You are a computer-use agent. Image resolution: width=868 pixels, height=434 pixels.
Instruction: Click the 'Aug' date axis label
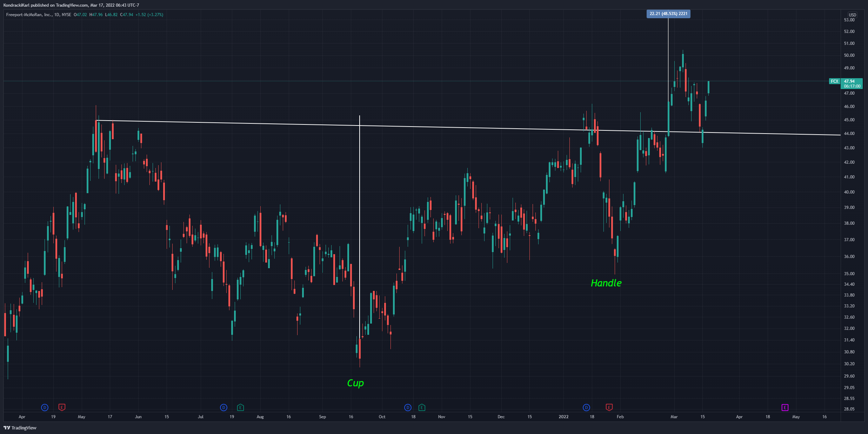pos(260,417)
